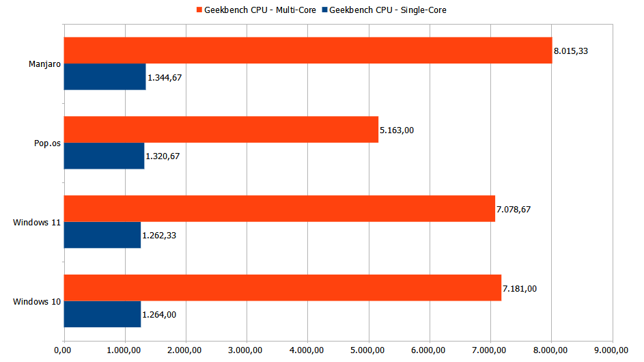The height and width of the screenshot is (362, 644).
Task: Click the orange Multi-Core legend swatch
Action: coord(199,10)
